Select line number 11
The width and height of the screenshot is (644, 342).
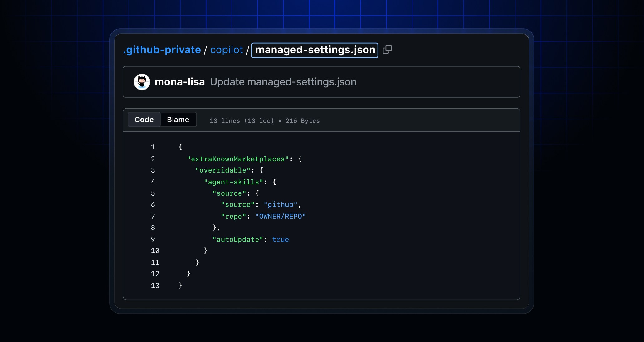tap(155, 262)
